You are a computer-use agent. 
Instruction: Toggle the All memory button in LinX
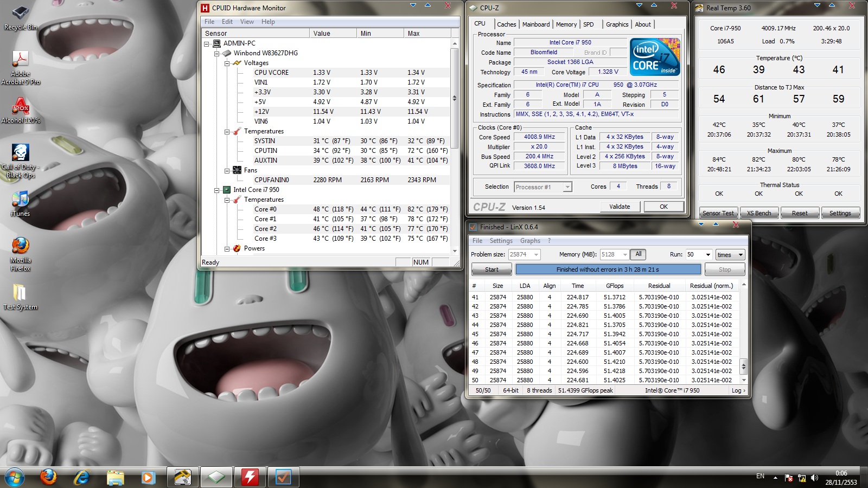tap(639, 254)
